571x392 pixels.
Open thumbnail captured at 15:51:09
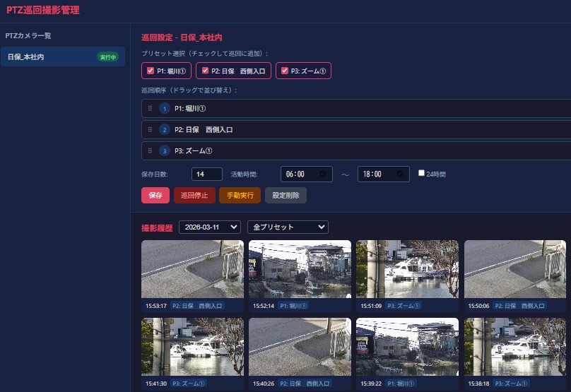tap(408, 269)
